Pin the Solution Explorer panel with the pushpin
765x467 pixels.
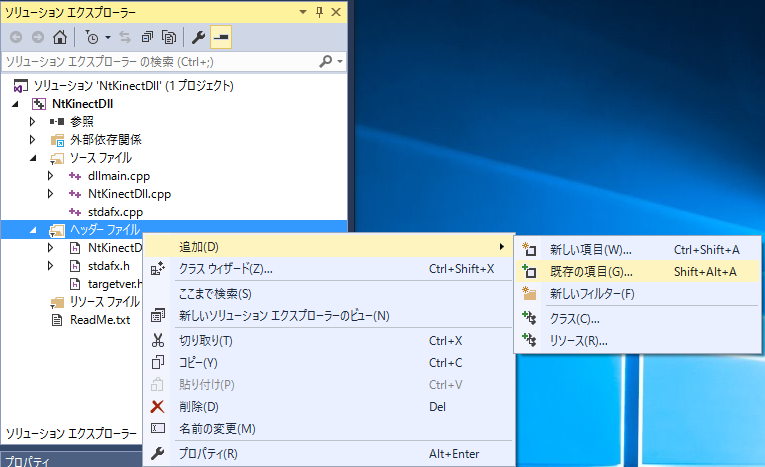click(x=319, y=11)
